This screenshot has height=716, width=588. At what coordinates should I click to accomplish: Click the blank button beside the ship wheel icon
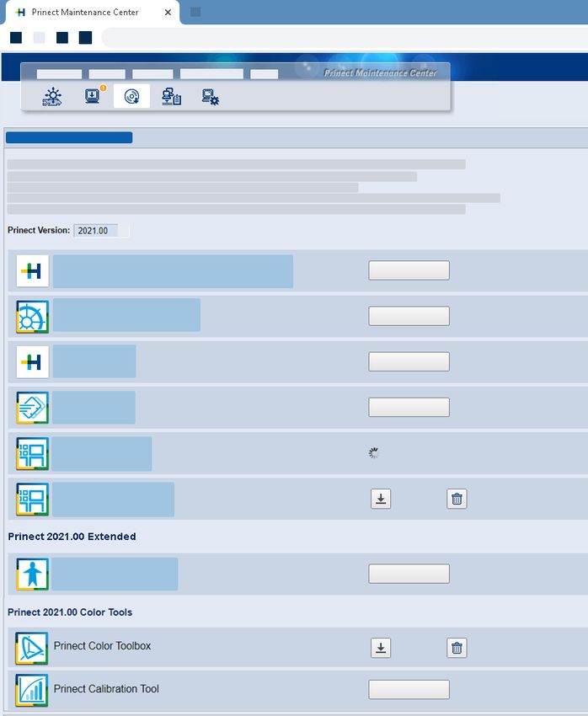[409, 316]
